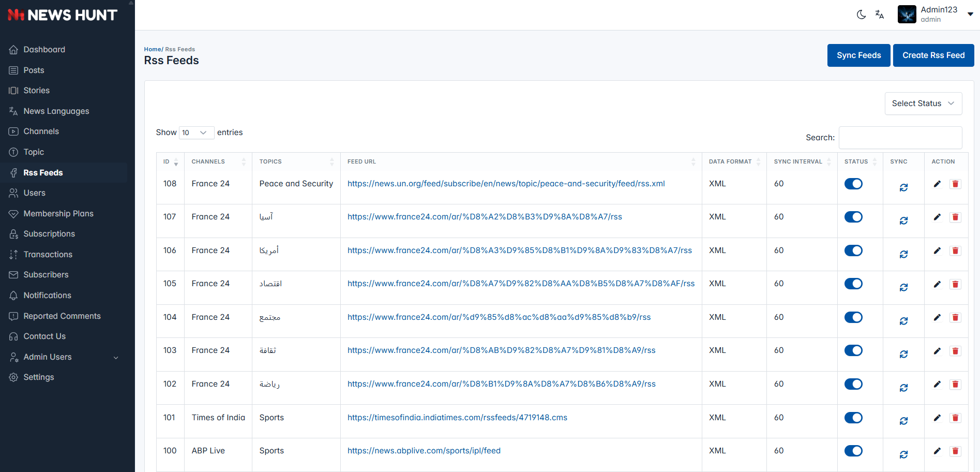Screen dimensions: 980x472
Task: Sync the feed with ID 108
Action: click(903, 188)
